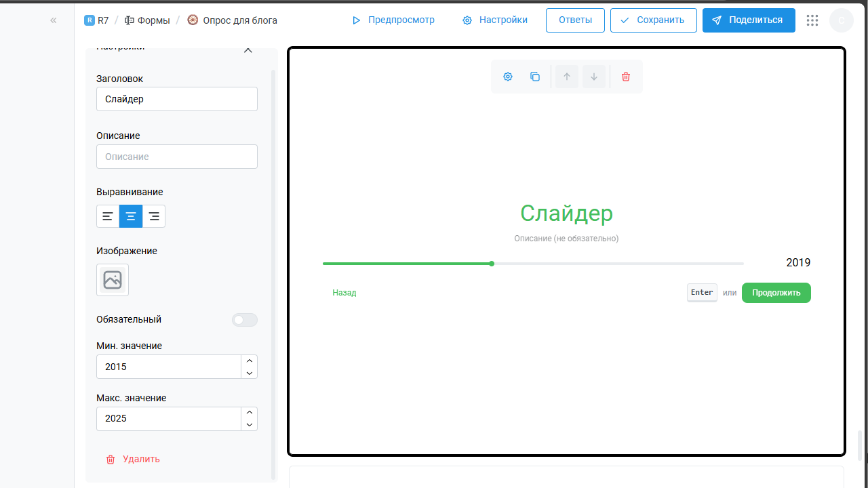Click Удалить to delete the question
The width and height of the screenshot is (868, 488).
pyautogui.click(x=133, y=459)
